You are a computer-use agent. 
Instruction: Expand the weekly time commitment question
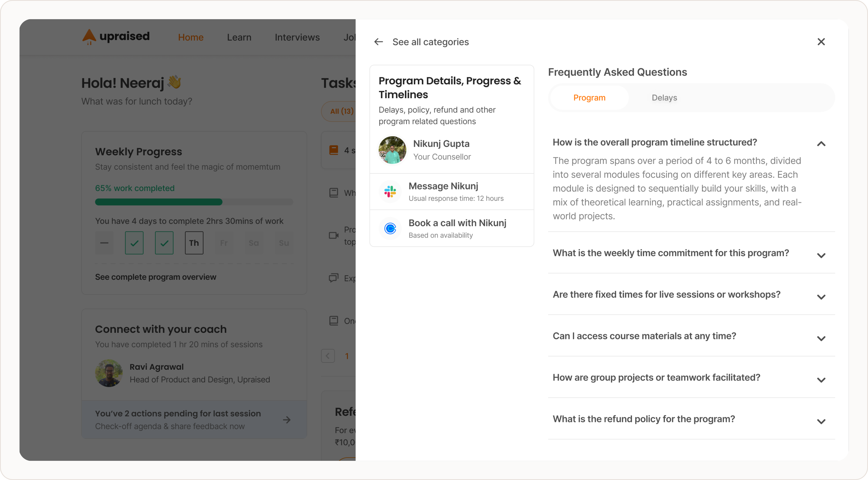click(x=821, y=255)
